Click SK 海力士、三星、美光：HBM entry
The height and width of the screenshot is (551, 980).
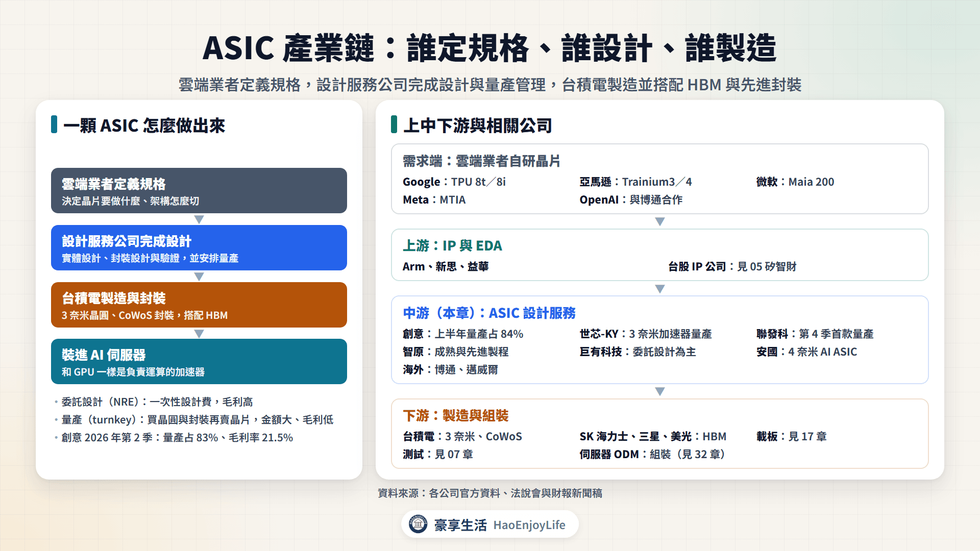tap(653, 437)
